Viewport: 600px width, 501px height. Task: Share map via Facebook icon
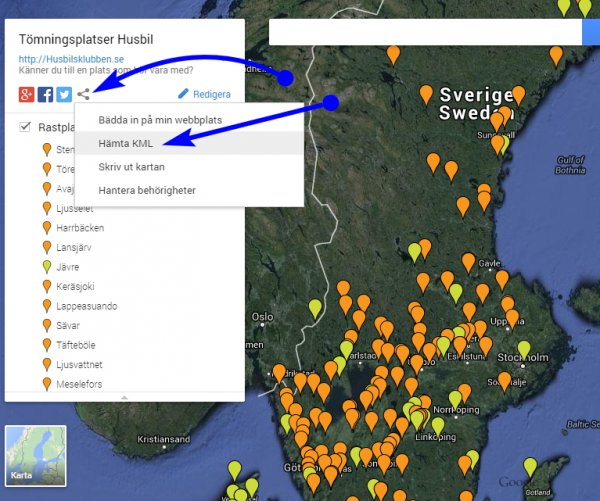(x=46, y=95)
